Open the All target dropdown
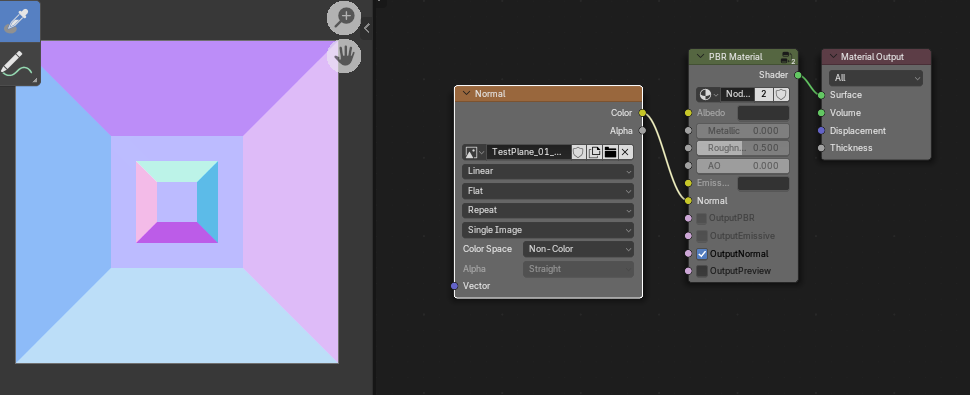This screenshot has height=395, width=970. (875, 78)
